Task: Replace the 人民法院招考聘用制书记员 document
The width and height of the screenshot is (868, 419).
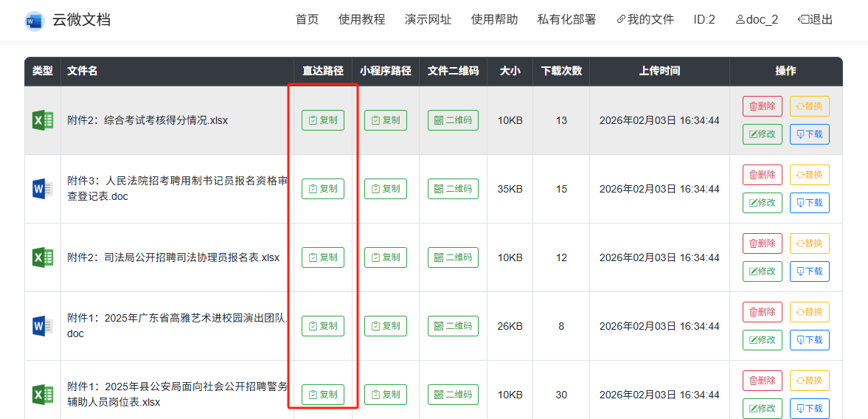Action: pos(809,175)
